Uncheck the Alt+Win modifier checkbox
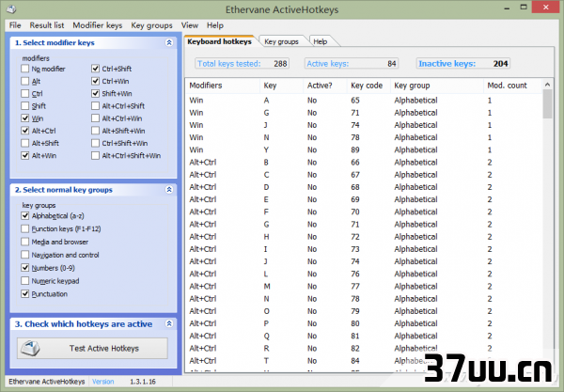 coord(24,155)
